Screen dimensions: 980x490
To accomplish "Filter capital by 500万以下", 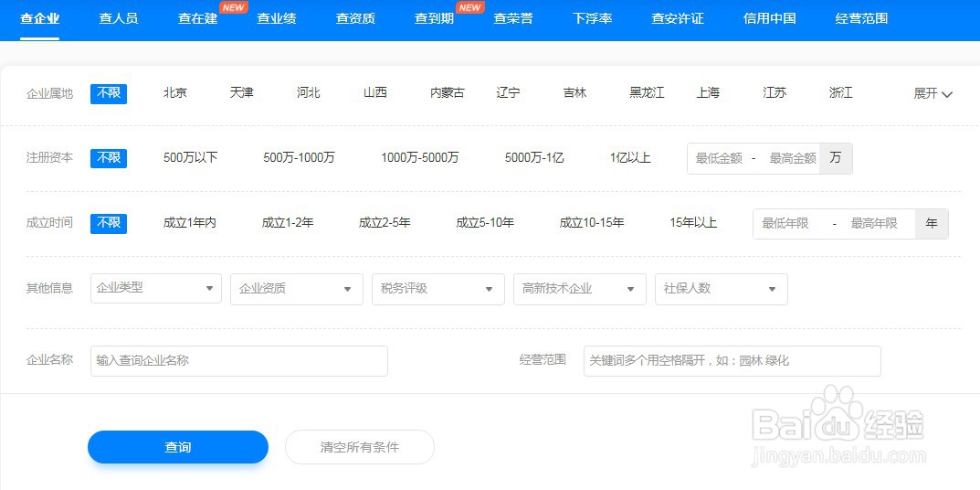I will click(191, 158).
